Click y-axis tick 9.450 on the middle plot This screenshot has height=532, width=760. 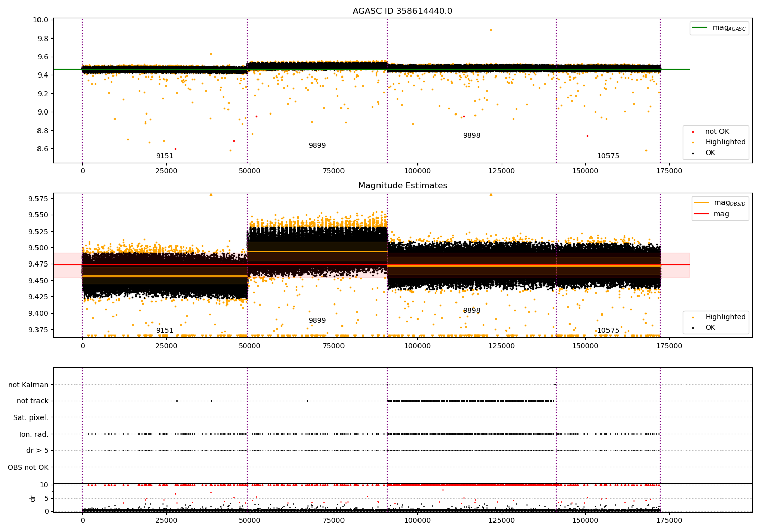[x=39, y=281]
